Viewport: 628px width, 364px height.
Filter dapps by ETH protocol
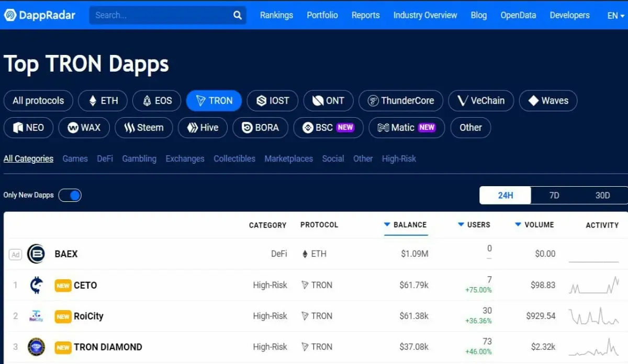[103, 100]
